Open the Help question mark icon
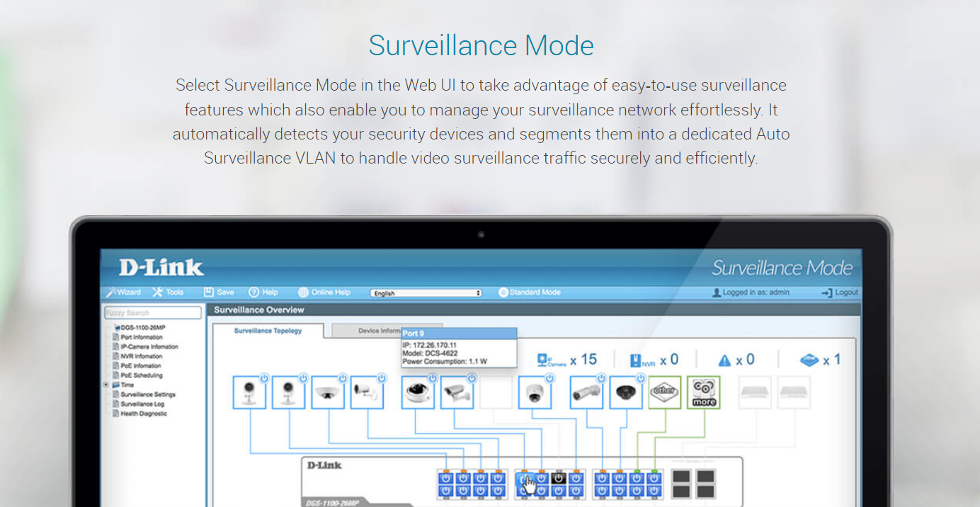 254,292
